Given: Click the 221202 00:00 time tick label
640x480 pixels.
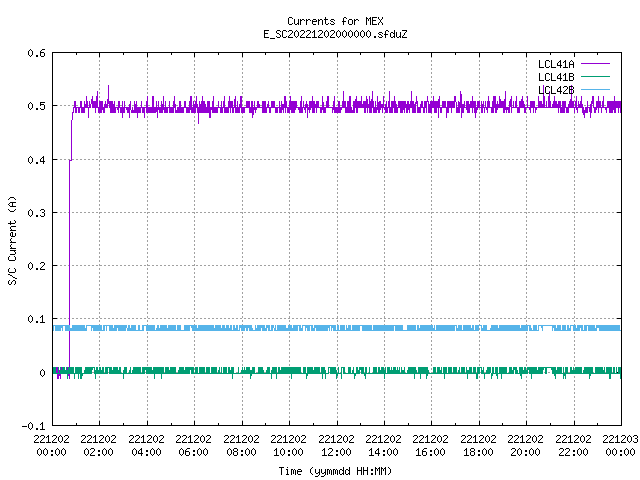Looking at the screenshot, I should point(51,445).
